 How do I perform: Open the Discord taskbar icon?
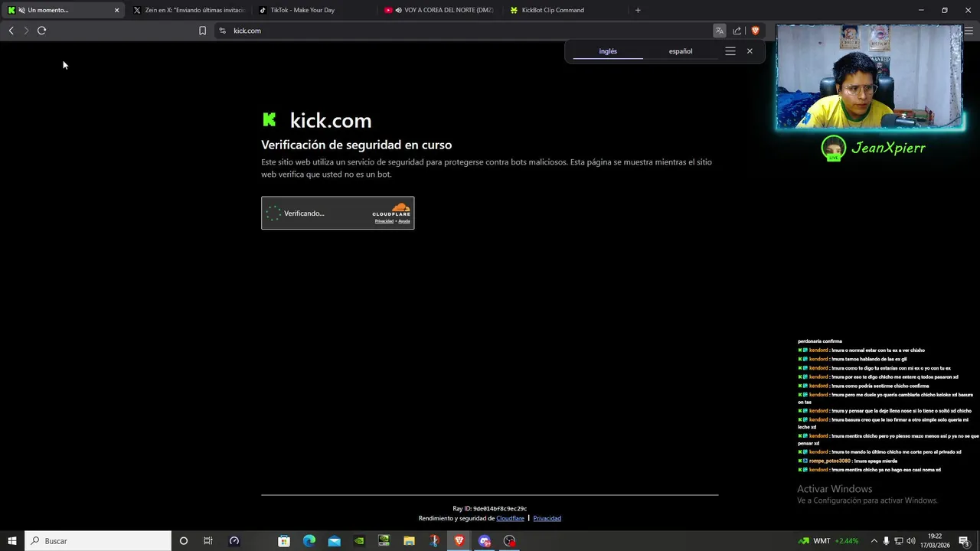pyautogui.click(x=484, y=540)
